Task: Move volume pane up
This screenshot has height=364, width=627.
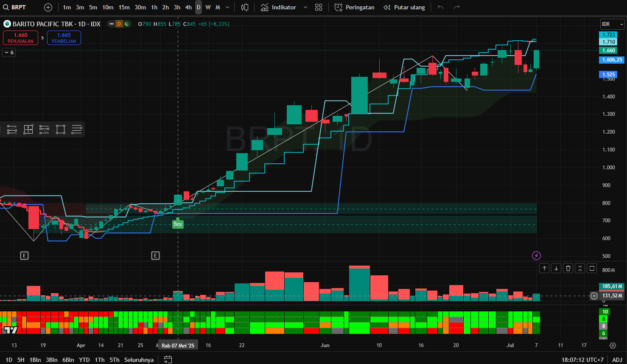Action: [544, 268]
